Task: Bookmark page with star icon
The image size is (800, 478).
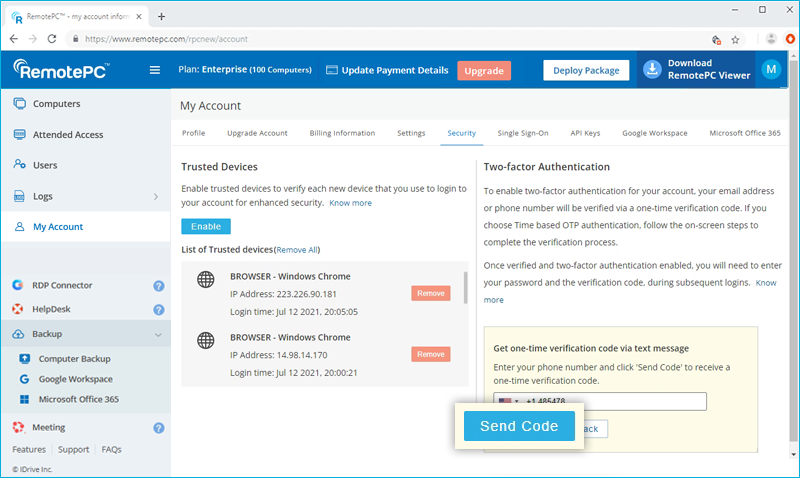Action: [x=735, y=39]
